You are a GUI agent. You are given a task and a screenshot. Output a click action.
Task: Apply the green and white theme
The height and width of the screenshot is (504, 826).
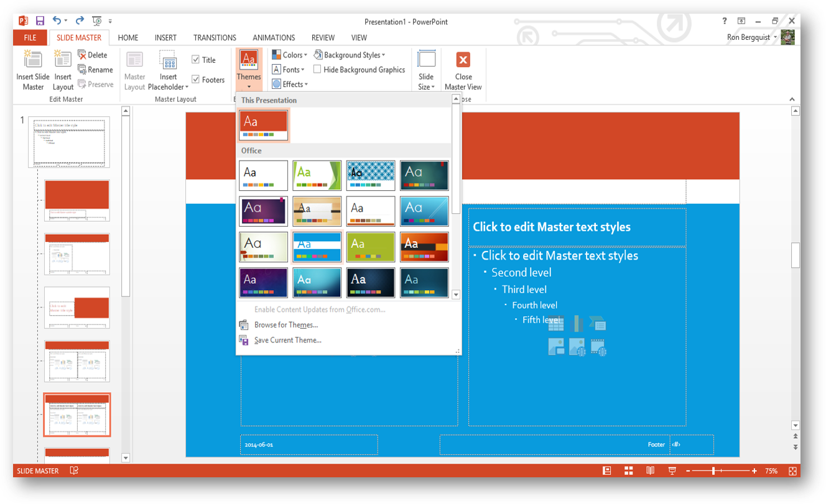coord(317,175)
